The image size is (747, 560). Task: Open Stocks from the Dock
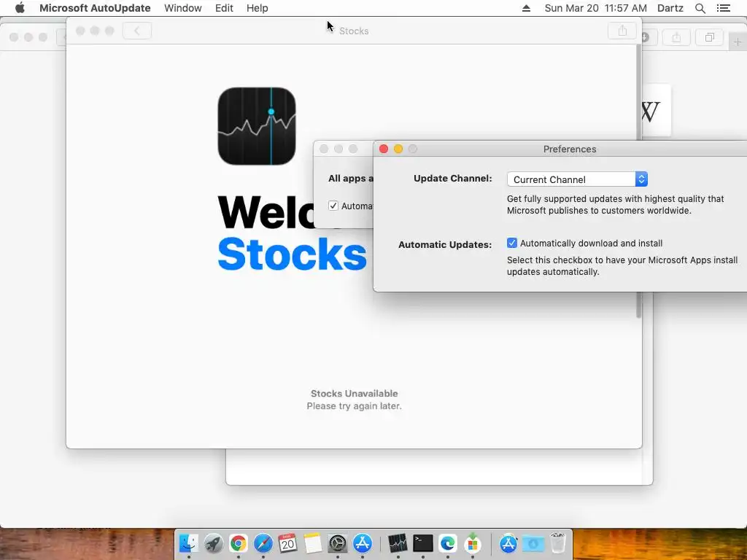click(398, 542)
